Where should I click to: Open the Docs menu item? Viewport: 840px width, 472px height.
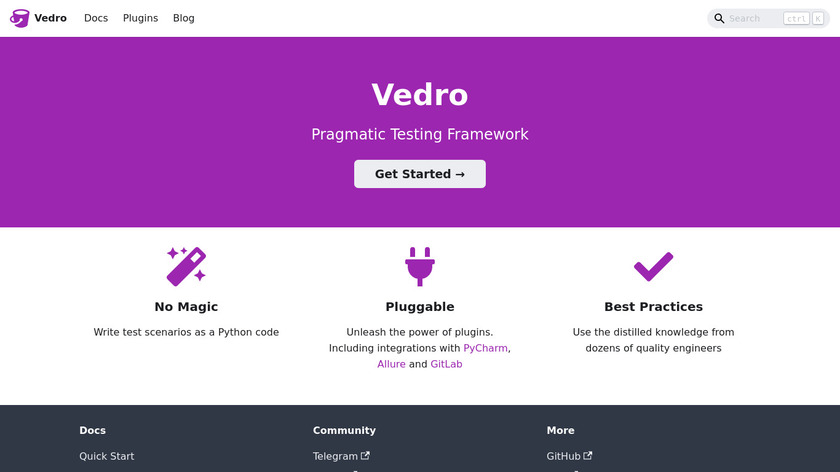[96, 18]
